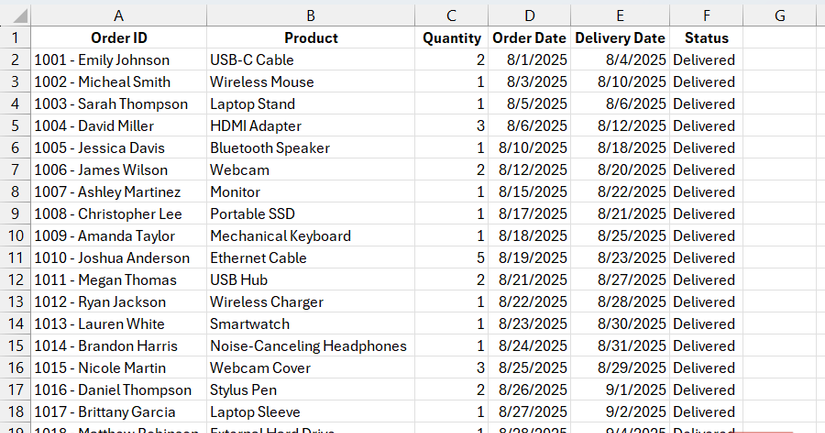
Task: Click the Status header cell
Action: 706,38
